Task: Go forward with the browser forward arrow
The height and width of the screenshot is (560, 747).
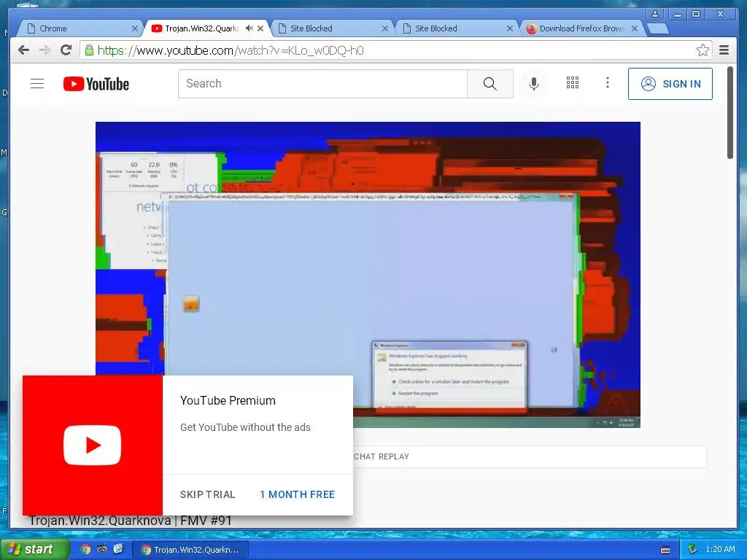Action: pos(44,50)
